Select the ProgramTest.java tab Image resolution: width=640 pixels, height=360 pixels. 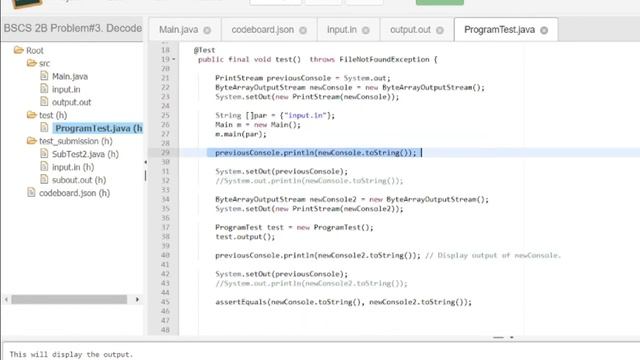pyautogui.click(x=499, y=30)
